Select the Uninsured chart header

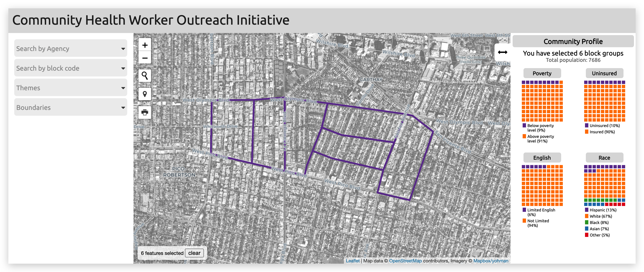point(604,73)
